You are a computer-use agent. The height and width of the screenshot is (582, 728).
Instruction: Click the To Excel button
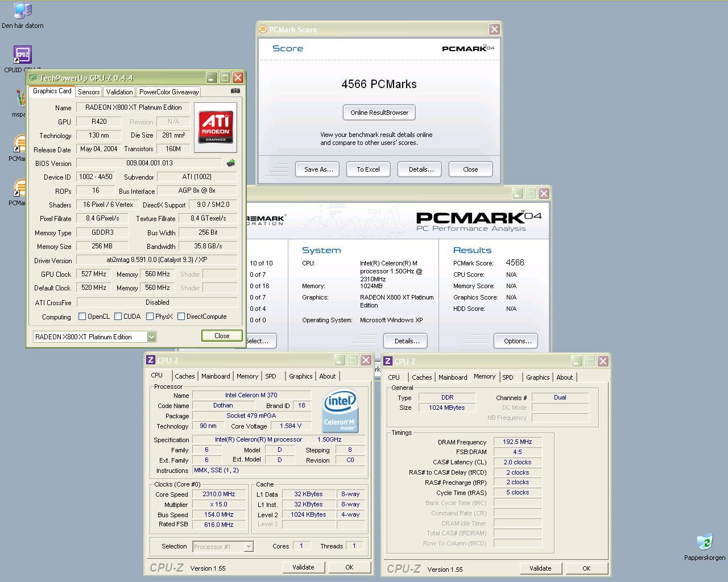pyautogui.click(x=369, y=169)
